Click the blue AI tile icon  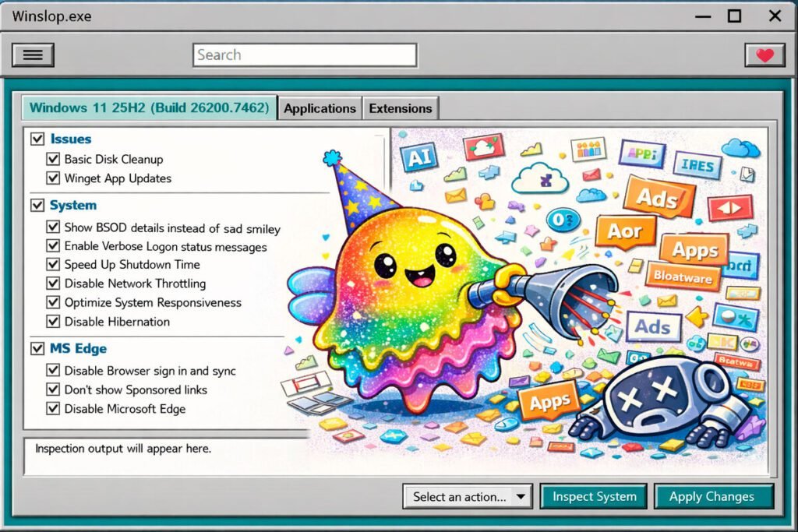418,157
